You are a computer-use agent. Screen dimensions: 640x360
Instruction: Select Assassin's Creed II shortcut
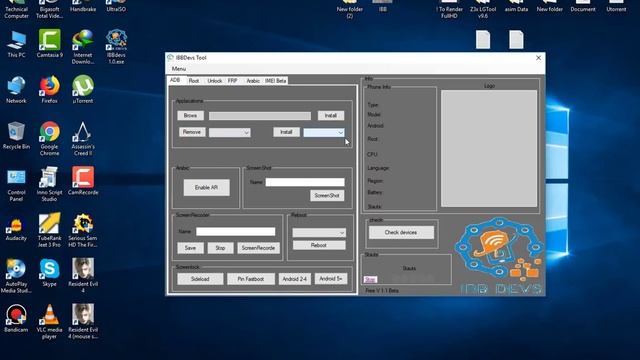(83, 139)
